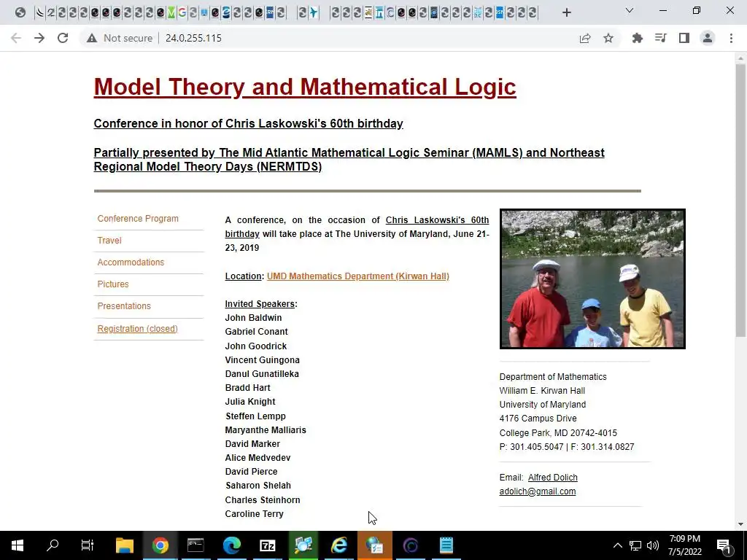The height and width of the screenshot is (560, 747).
Task: Open the Not secure site info warning
Action: (x=120, y=38)
